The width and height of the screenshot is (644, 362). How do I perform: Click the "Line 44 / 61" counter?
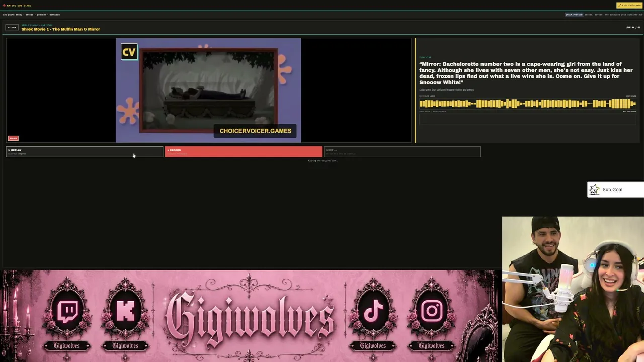click(633, 27)
